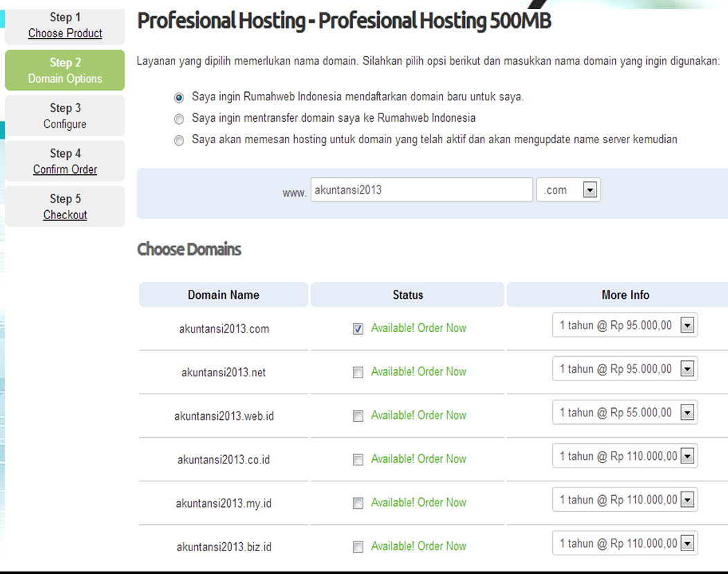Image resolution: width=728 pixels, height=574 pixels.
Task: Open price dropdown for akuntansi2013.my.id
Action: click(x=625, y=499)
